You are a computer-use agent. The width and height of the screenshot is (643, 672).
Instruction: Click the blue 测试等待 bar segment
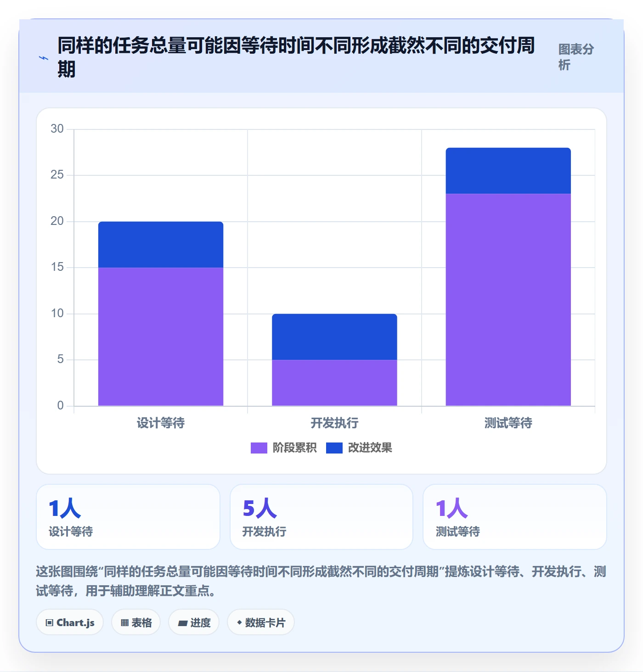pos(508,171)
